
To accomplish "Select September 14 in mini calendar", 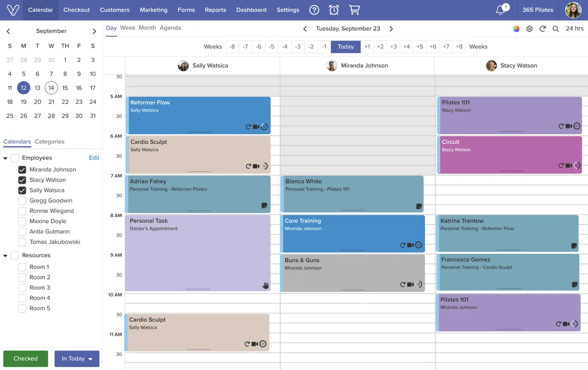I will click(51, 88).
